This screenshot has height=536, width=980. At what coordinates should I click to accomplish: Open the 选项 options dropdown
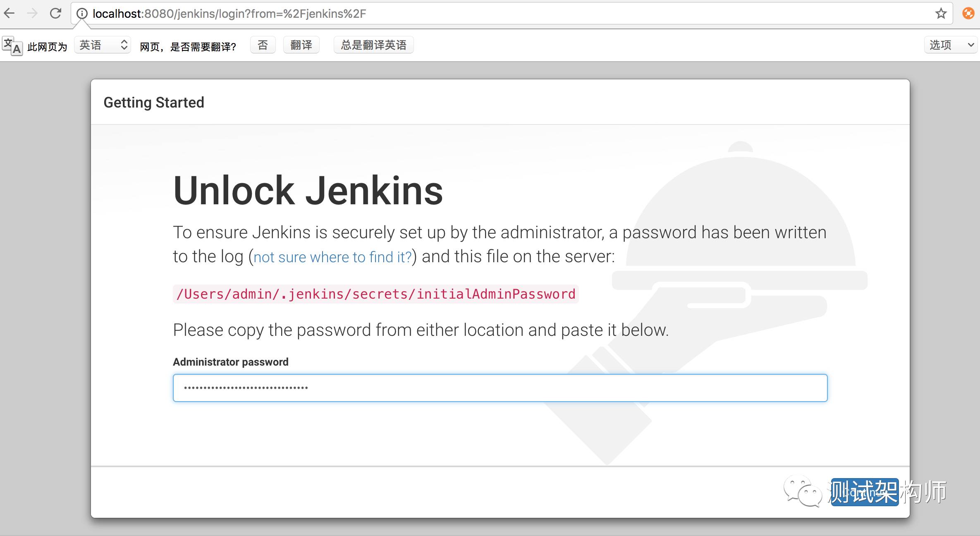951,45
